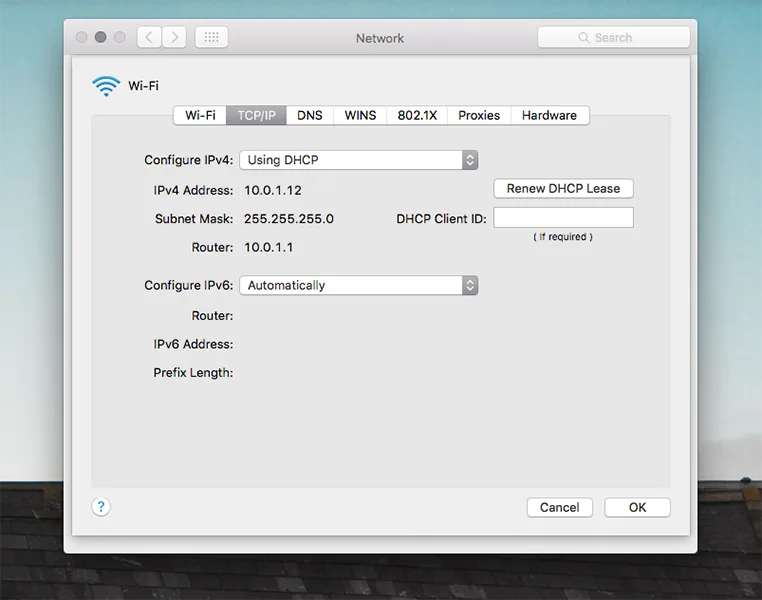This screenshot has width=762, height=600.
Task: Open the Show All preferences grid
Action: (x=211, y=37)
